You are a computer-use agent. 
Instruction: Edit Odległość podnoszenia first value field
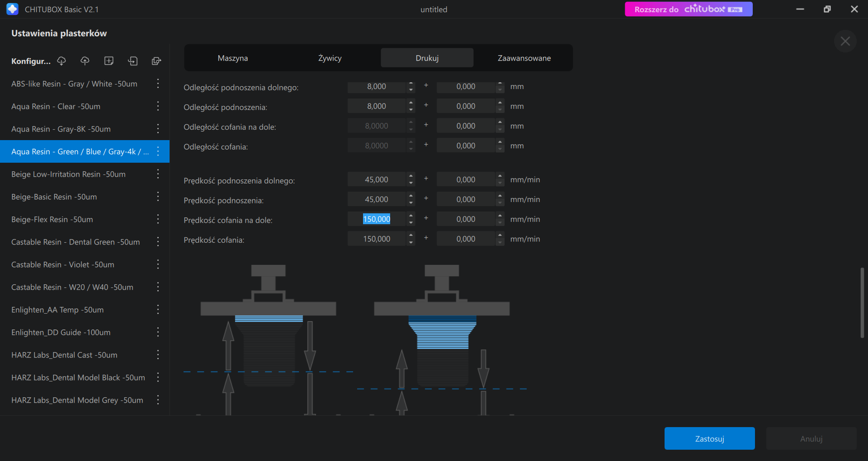coord(377,106)
